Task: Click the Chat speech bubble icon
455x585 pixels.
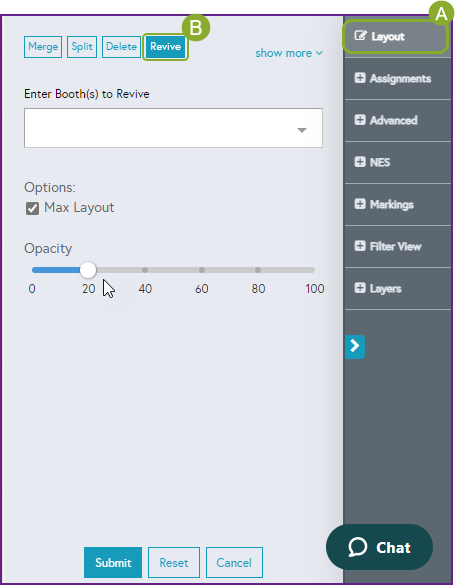Action: click(358, 547)
